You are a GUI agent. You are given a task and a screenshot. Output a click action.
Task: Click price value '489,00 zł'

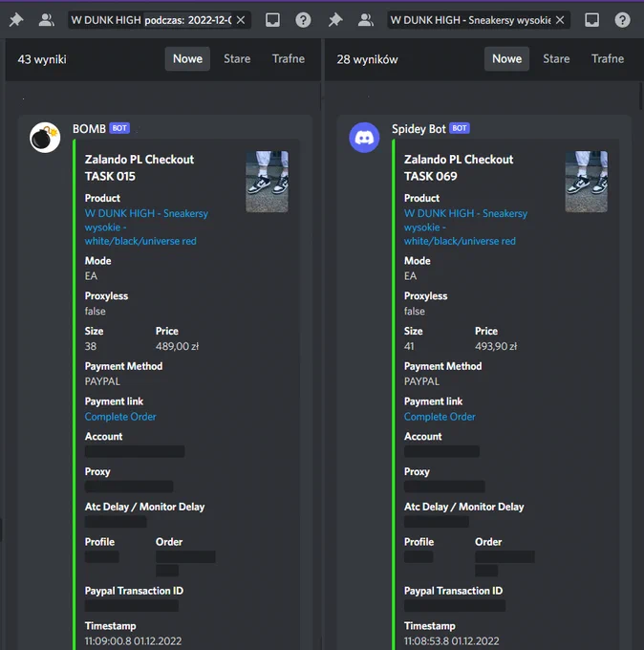point(178,346)
